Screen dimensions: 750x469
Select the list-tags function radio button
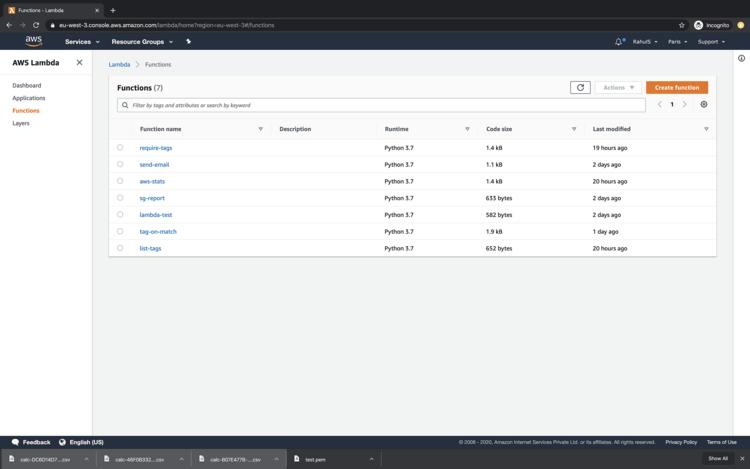(x=120, y=248)
